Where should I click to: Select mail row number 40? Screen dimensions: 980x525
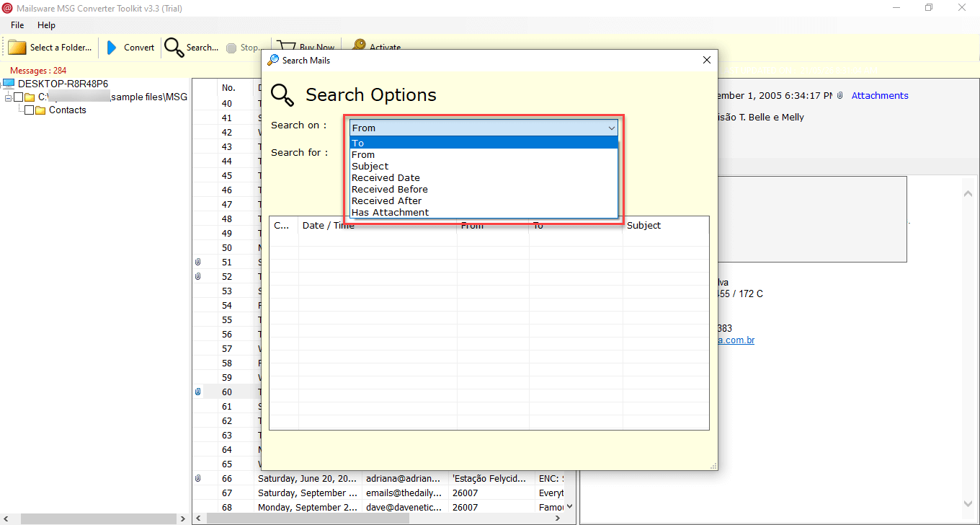(x=227, y=103)
